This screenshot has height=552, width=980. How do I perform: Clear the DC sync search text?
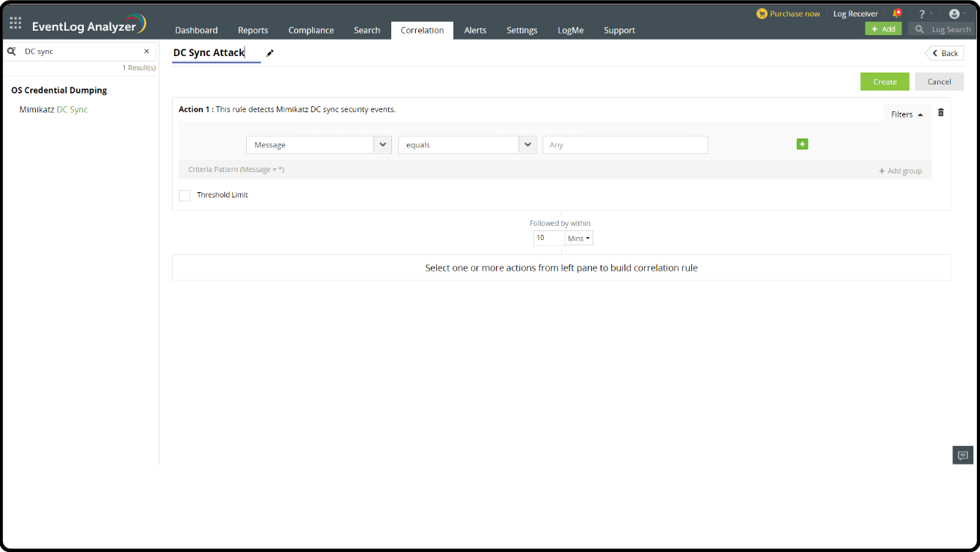pyautogui.click(x=147, y=52)
